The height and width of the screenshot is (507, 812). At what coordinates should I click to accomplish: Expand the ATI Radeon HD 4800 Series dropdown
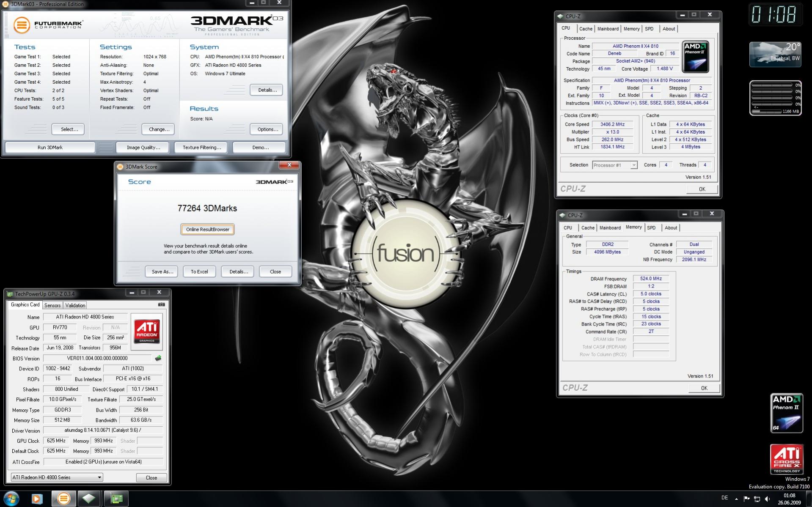point(57,477)
